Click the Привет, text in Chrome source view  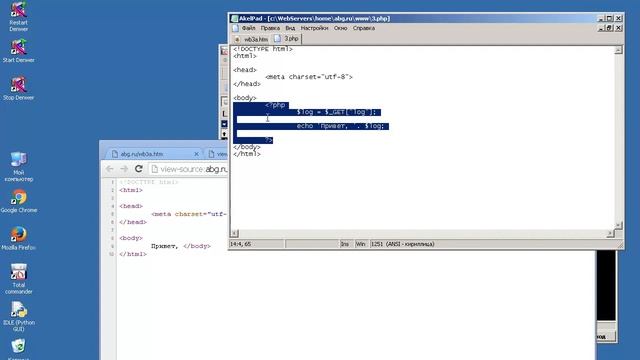164,246
